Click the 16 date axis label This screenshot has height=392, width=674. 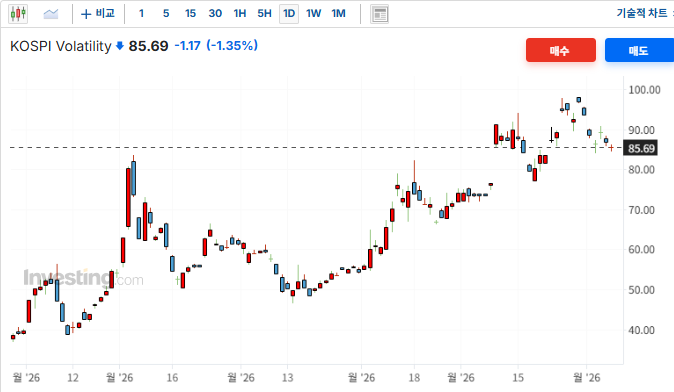172,378
